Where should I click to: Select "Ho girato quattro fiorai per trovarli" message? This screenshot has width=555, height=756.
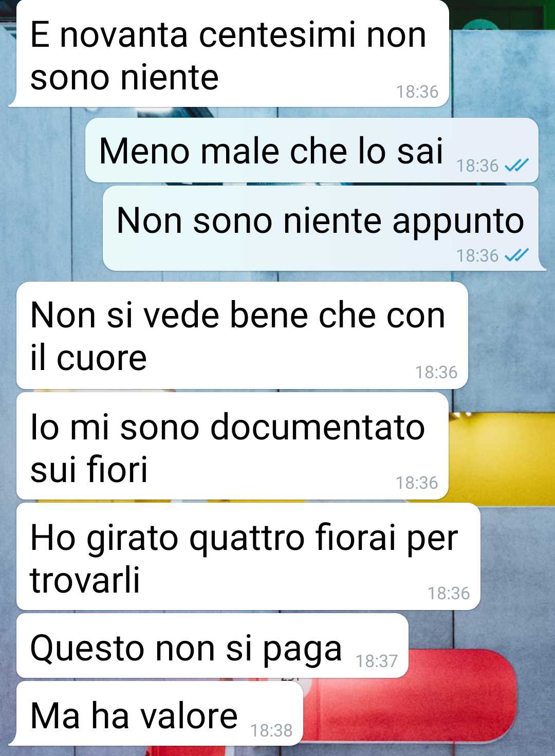[248, 557]
